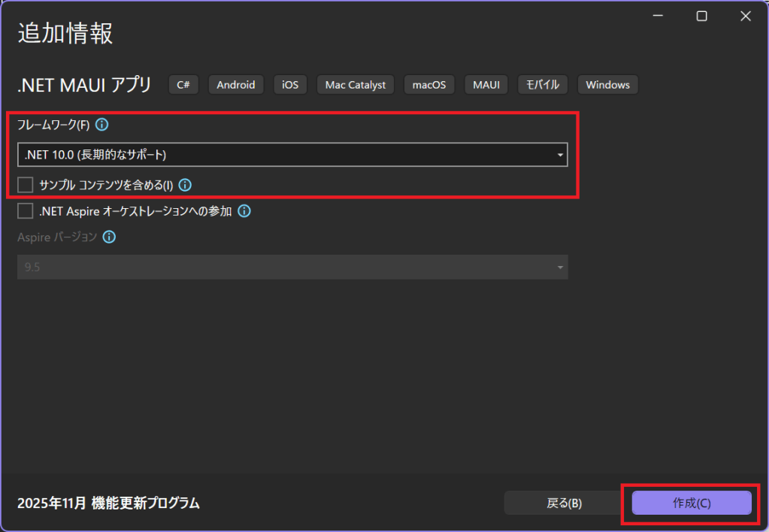Open the フレームワーク .NET 10.0 dropdown
Viewport: 769px width, 532px height.
[x=292, y=155]
